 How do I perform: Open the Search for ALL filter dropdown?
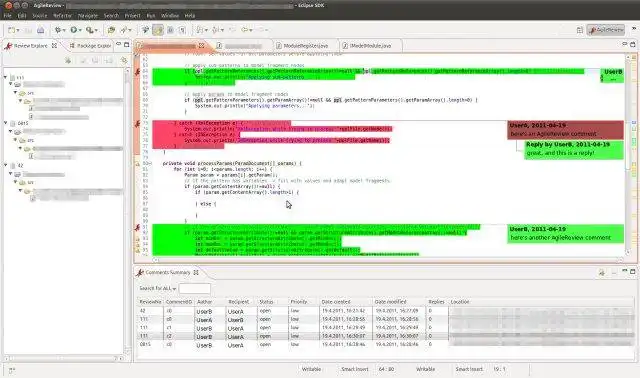point(158,288)
